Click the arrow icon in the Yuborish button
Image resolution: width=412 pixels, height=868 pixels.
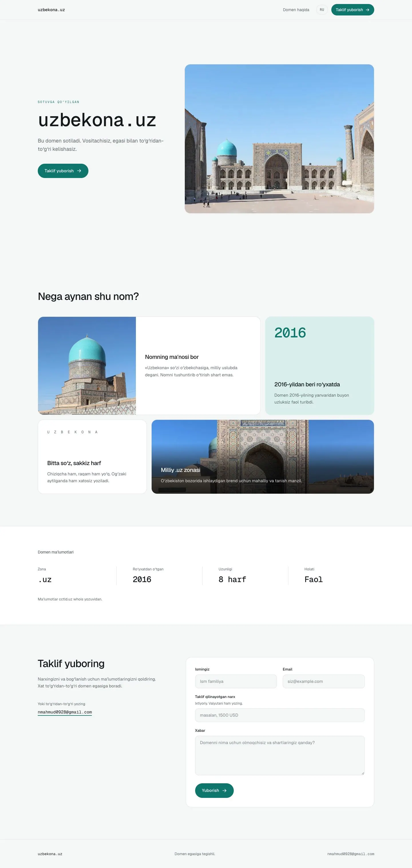(224, 790)
